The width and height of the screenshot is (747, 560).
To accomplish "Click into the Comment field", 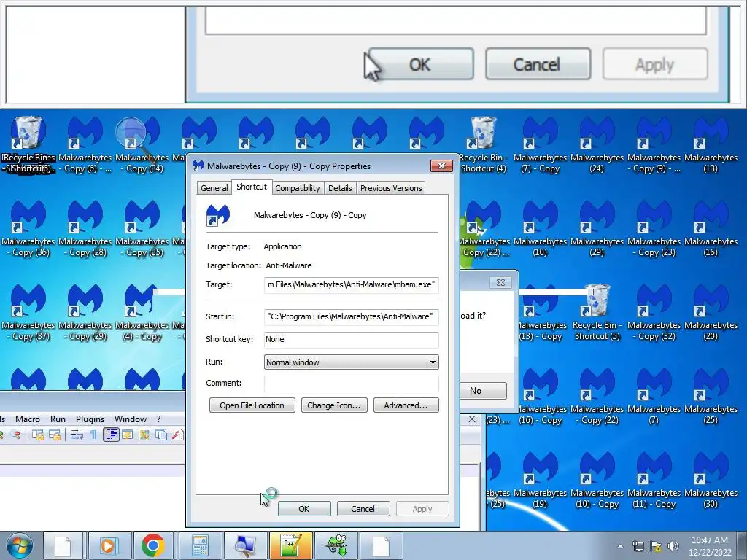I will pos(351,384).
